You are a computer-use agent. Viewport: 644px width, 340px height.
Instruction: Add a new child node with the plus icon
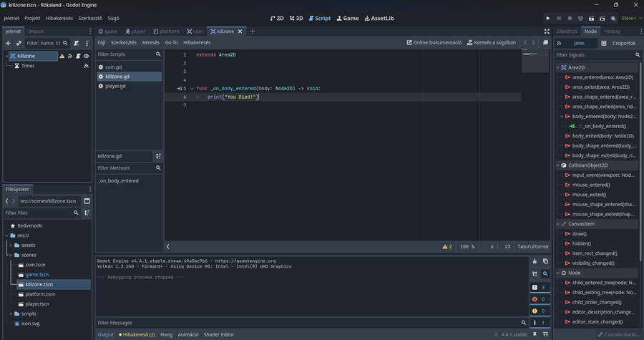tap(8, 43)
